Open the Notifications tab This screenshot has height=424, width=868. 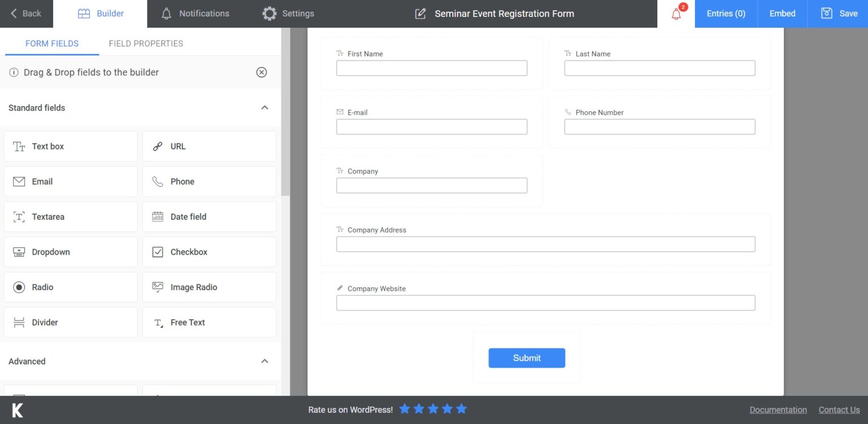(195, 14)
